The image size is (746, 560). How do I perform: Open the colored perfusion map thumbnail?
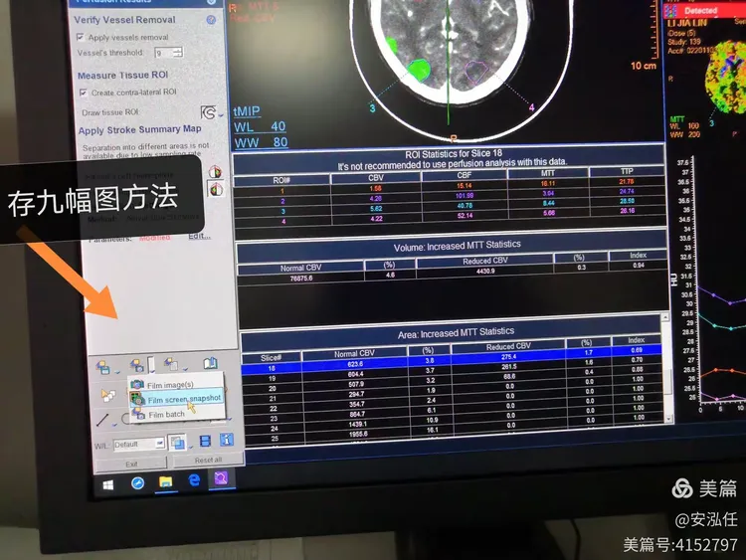(x=725, y=77)
